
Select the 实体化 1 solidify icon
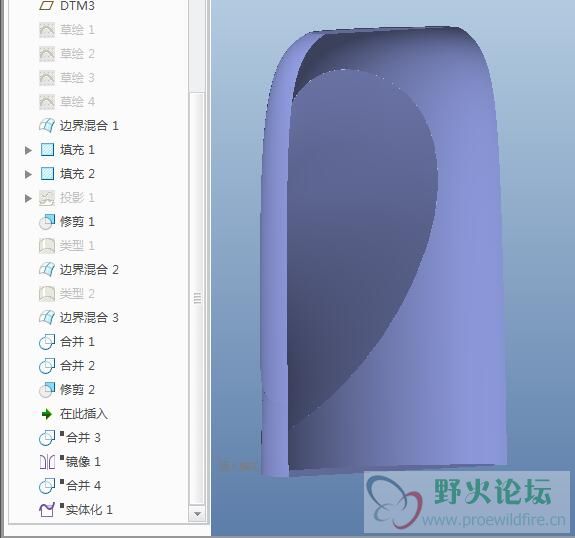pos(47,510)
